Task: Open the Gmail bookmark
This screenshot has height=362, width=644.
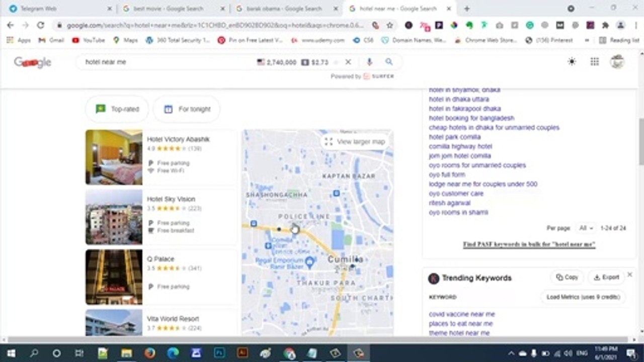Action: pyautogui.click(x=51, y=40)
